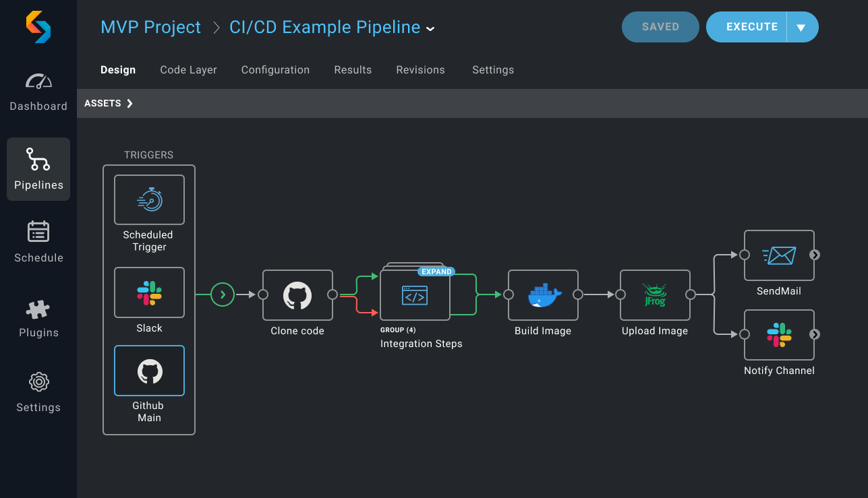Open the EXECUTE dropdown arrow
The height and width of the screenshot is (498, 868).
(801, 28)
